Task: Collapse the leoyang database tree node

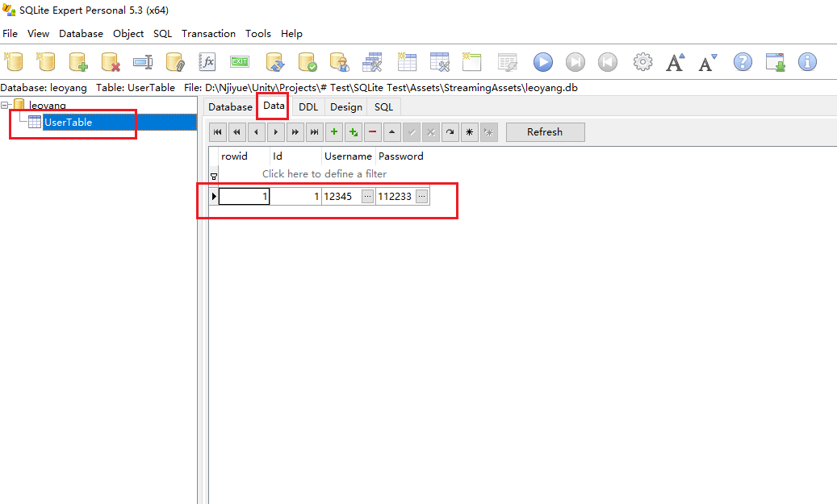Action: [x=4, y=105]
